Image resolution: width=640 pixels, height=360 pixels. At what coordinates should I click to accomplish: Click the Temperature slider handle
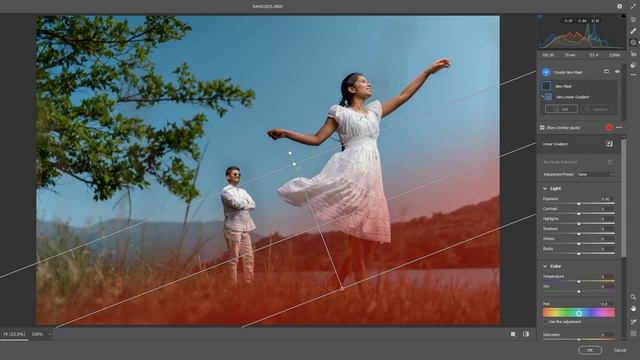(579, 282)
